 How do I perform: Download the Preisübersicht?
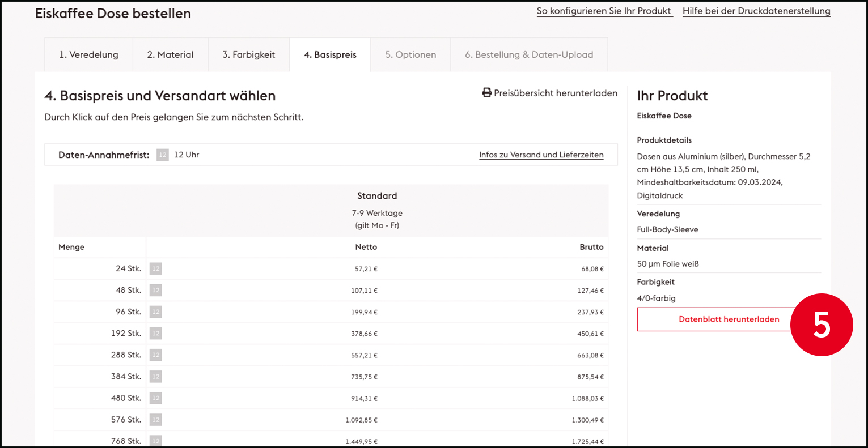pos(550,93)
